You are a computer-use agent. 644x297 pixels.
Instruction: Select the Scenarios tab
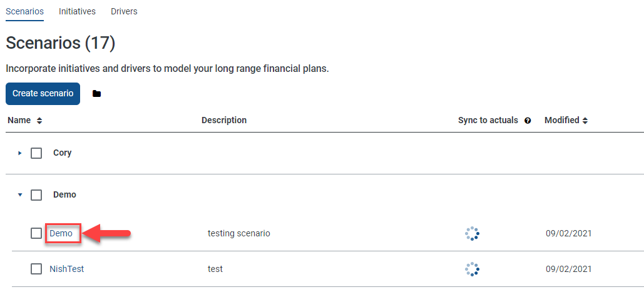tap(24, 11)
